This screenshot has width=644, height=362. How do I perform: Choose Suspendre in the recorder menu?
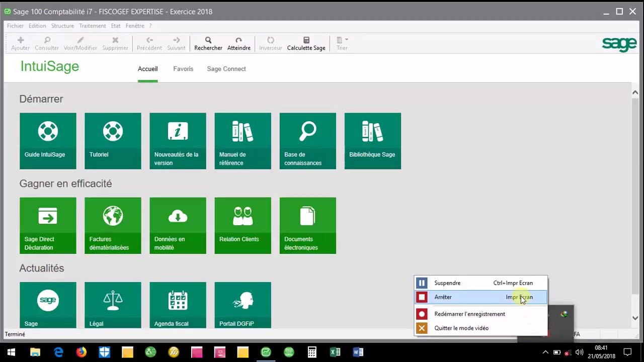(x=480, y=283)
